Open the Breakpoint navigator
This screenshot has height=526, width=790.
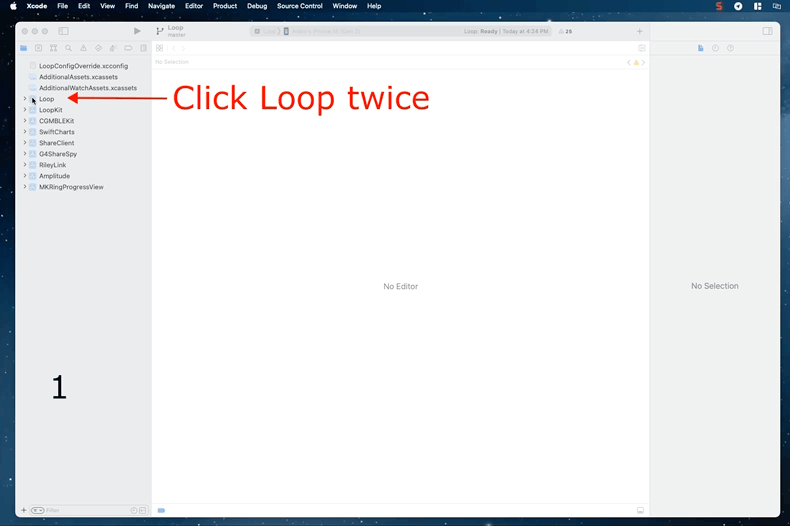click(128, 48)
